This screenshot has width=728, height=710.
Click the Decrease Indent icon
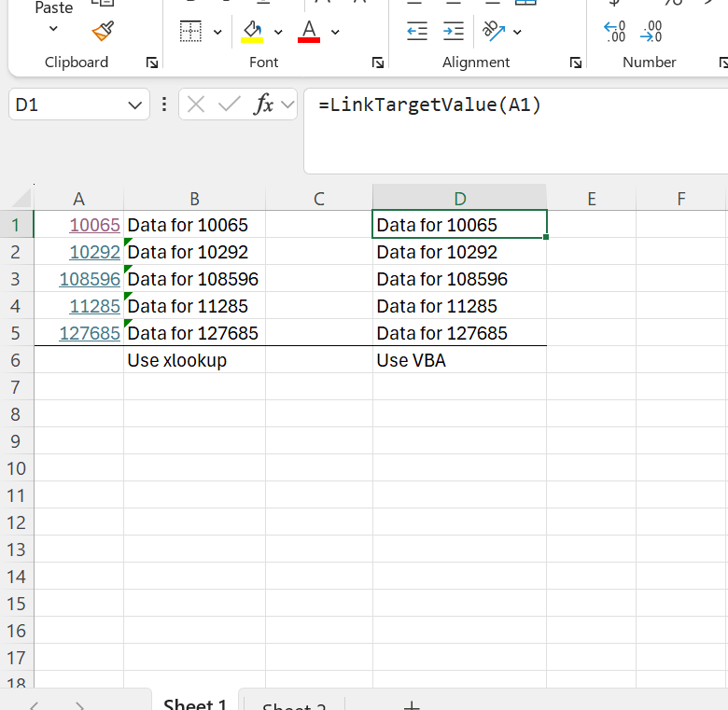[x=417, y=31]
